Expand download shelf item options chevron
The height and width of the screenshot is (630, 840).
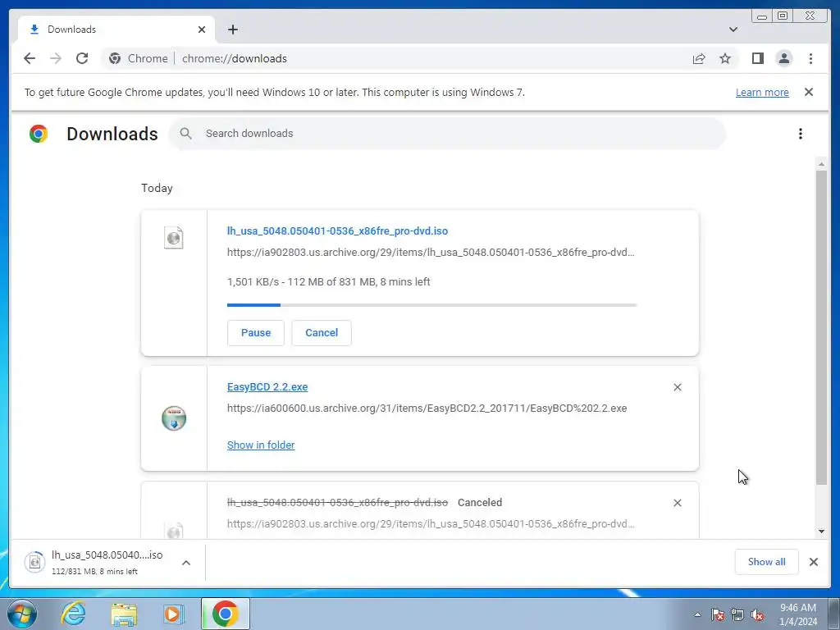pos(186,563)
